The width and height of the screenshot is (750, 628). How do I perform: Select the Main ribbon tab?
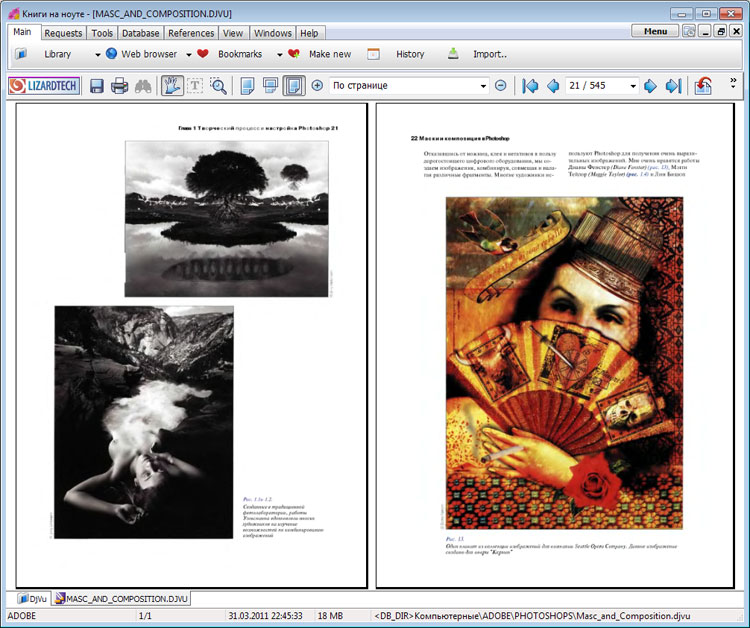(22, 32)
